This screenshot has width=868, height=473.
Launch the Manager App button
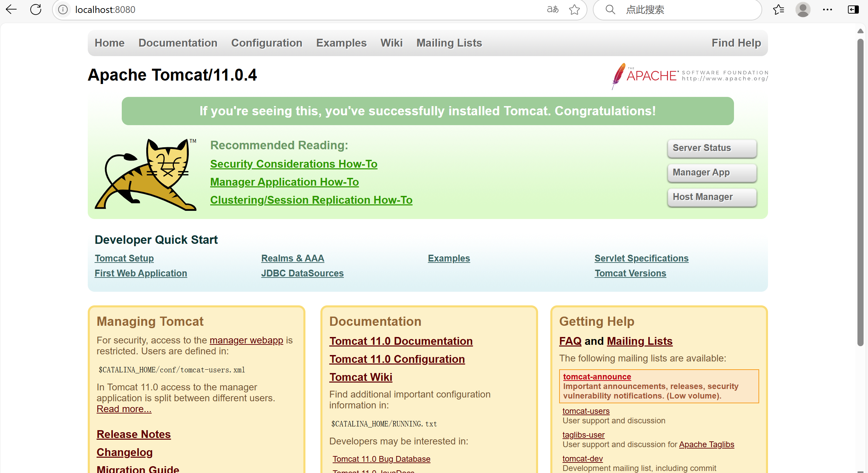point(712,173)
